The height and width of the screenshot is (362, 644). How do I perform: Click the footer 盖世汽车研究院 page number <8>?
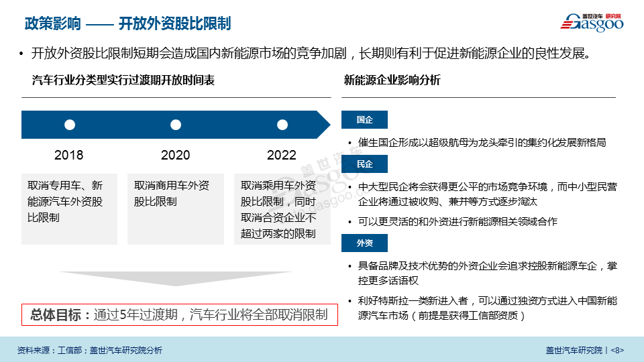pyautogui.click(x=585, y=350)
